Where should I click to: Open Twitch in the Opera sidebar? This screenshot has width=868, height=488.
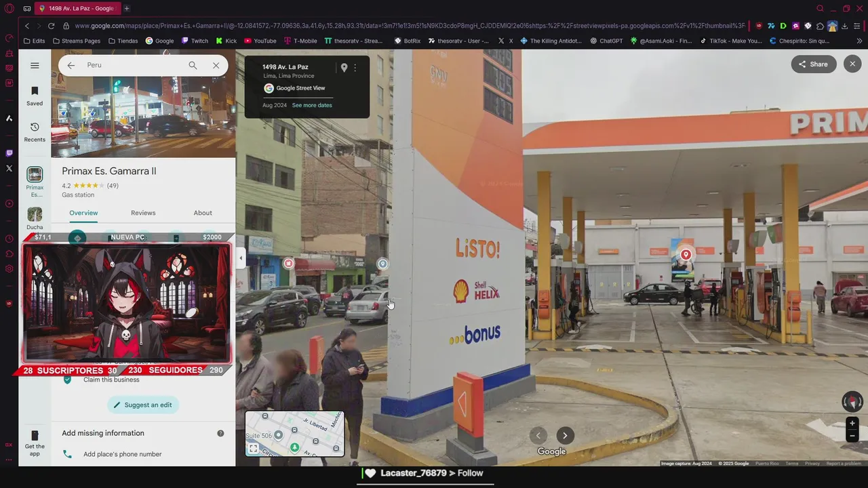tap(9, 153)
